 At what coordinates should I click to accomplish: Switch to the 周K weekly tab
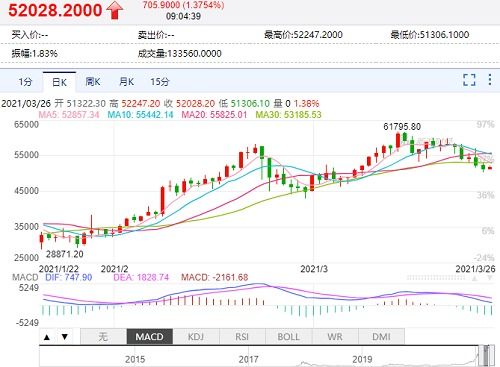pos(93,82)
